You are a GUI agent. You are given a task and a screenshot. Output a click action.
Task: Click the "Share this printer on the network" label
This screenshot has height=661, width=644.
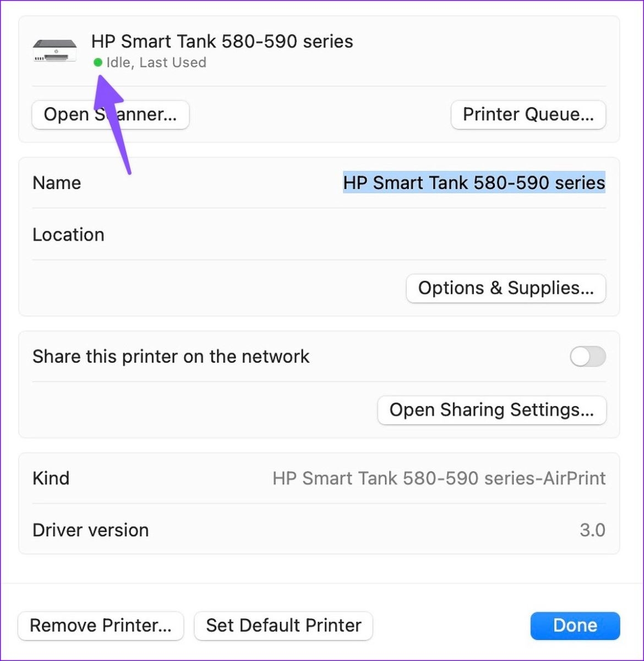point(171,356)
